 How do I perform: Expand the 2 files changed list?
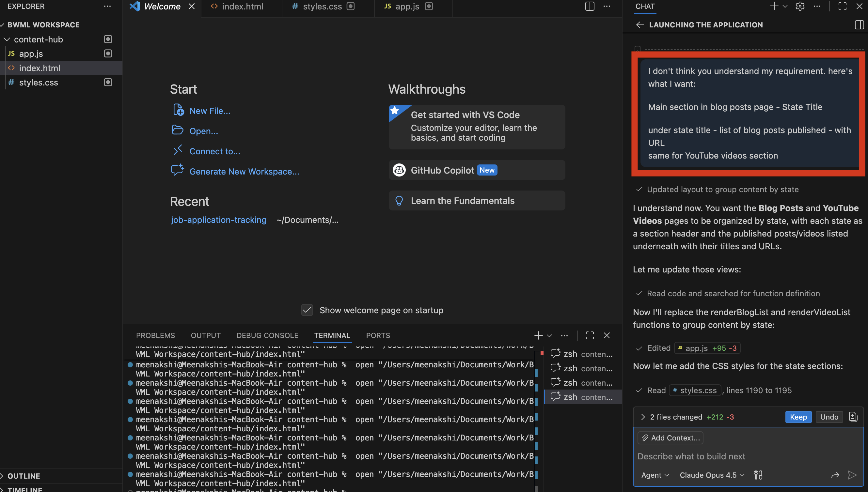pos(642,417)
